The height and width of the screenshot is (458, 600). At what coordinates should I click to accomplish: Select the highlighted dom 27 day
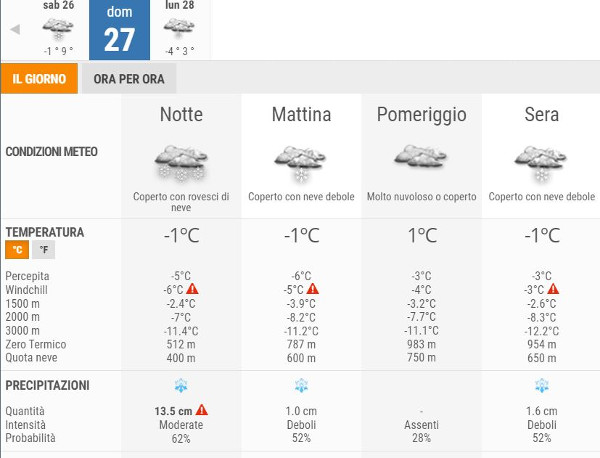119,29
